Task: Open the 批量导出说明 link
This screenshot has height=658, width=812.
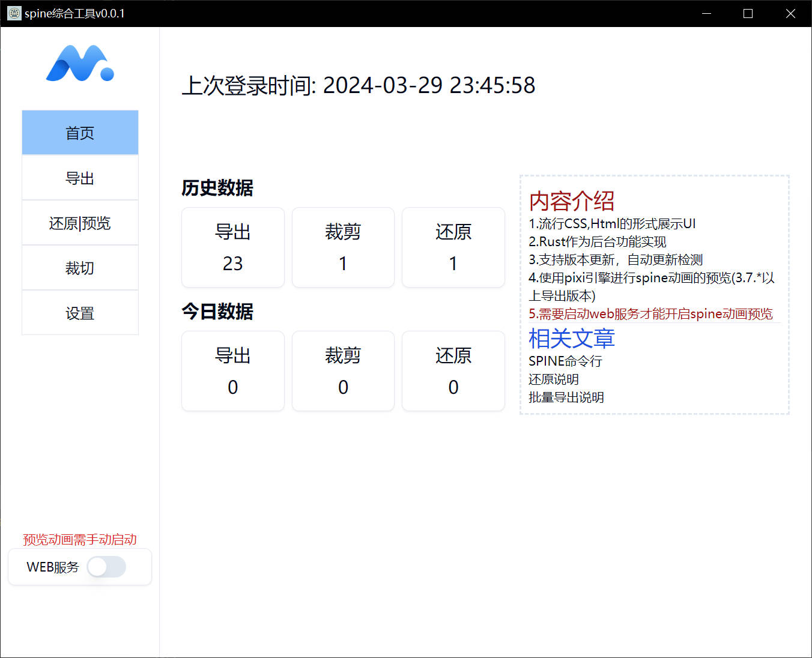Action: pos(566,397)
